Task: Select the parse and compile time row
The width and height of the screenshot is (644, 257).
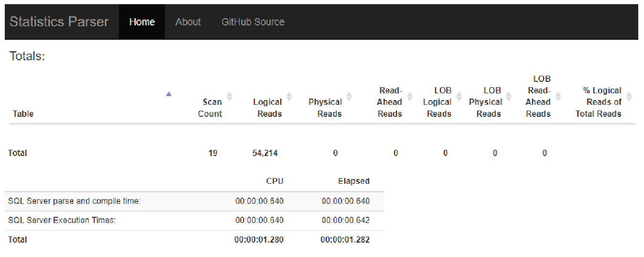Action: click(74, 201)
